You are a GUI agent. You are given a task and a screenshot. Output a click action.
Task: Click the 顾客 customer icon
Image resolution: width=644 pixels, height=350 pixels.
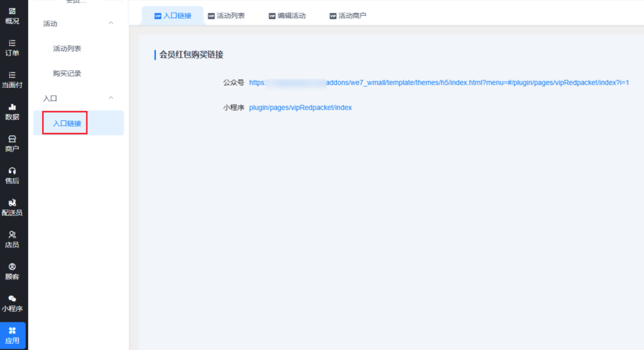[x=13, y=266]
